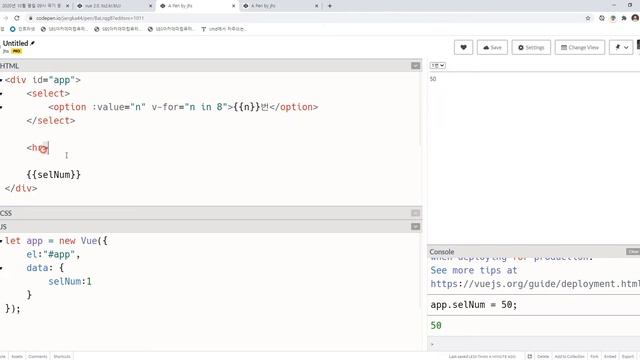The width and height of the screenshot is (640, 360).
Task: Save the pen with Save button
Action: coord(492,47)
